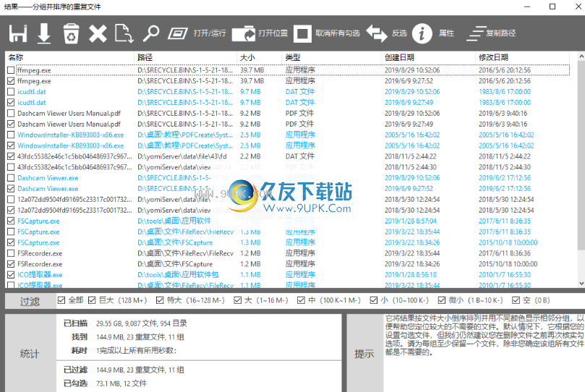This screenshot has height=392, width=585.
Task: Click the 2018/11/5 2:44:30 creation date cell
Action: click(411, 167)
